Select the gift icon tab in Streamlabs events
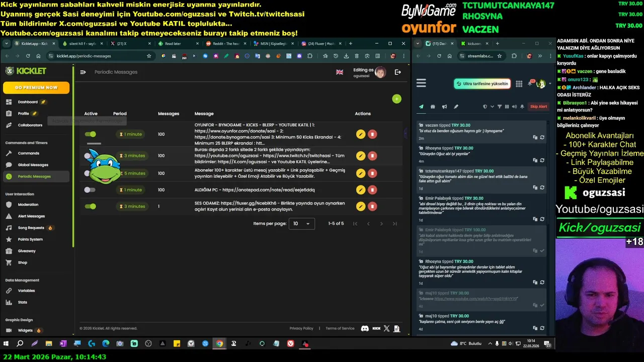Screen dimensions: 644x362 [x=433, y=107]
